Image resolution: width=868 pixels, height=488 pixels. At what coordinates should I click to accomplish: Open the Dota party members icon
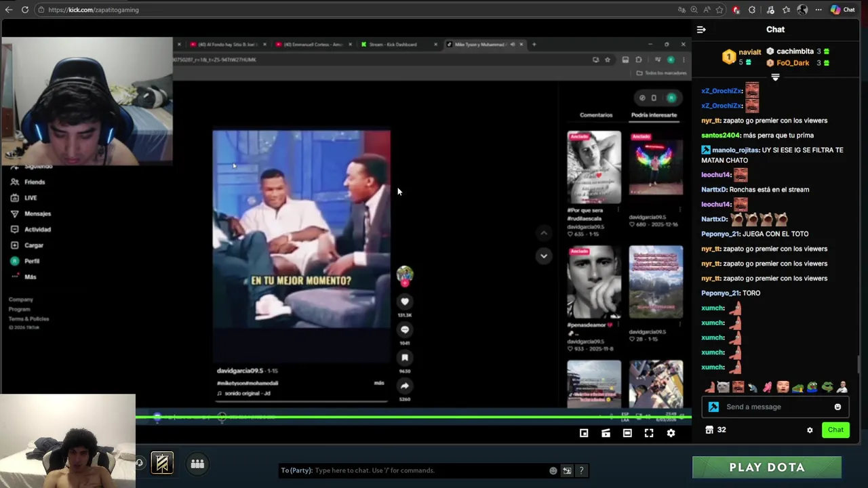coord(197,464)
